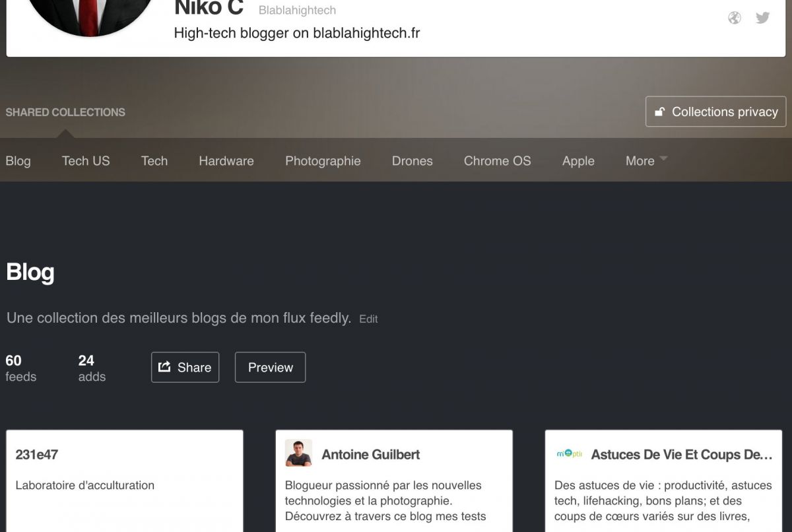The width and height of the screenshot is (792, 532).
Task: Select the Drones collection tab
Action: [x=412, y=161]
